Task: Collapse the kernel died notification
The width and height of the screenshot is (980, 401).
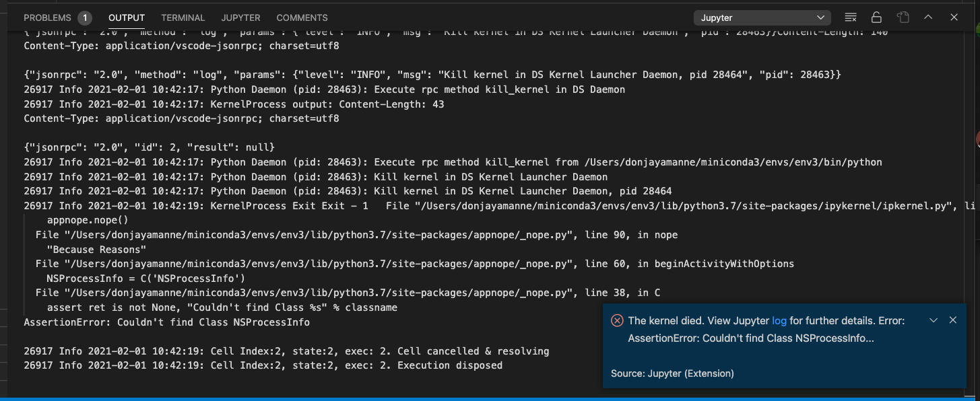Action: (x=934, y=320)
